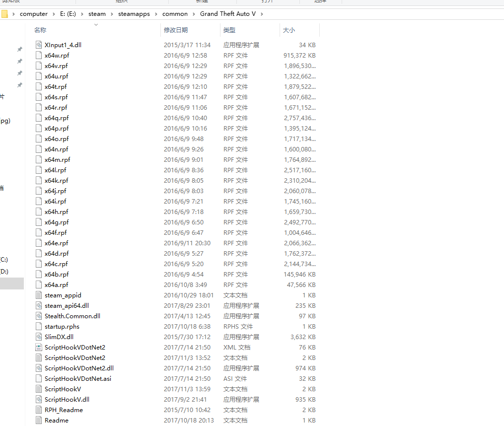Screen dimensions: 504x426
Task: Jump to E: (E:) drive breadcrumb
Action: 68,14
